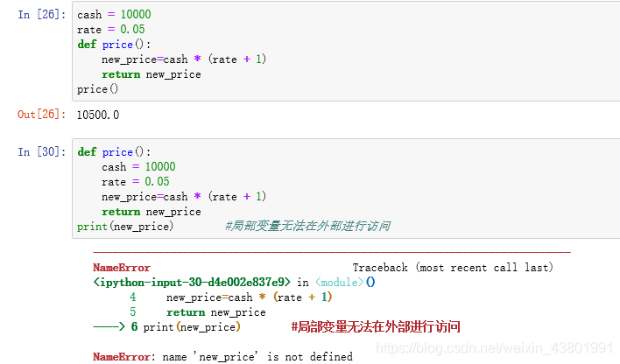Click the 'price()' call line in cell 26
The image size is (620, 364).
(x=97, y=89)
